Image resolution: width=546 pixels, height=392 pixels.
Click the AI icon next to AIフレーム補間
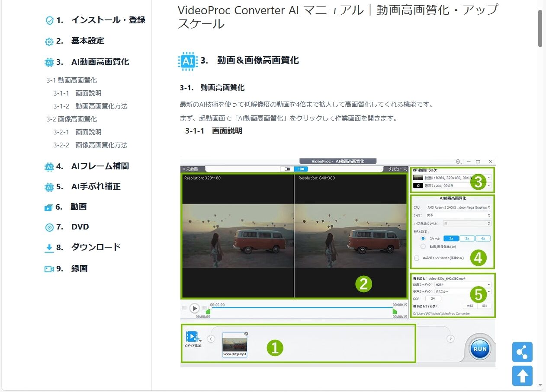coord(49,167)
